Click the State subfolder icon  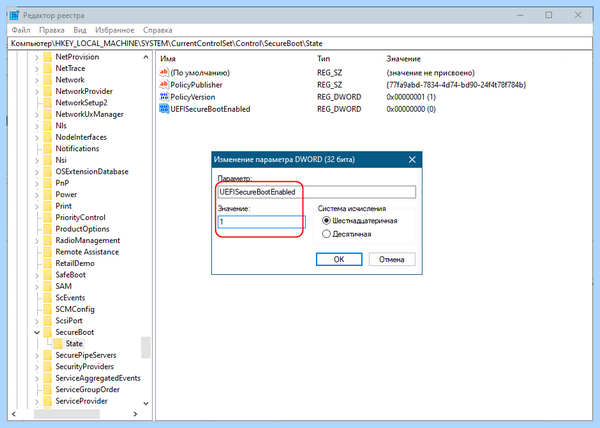pyautogui.click(x=57, y=344)
